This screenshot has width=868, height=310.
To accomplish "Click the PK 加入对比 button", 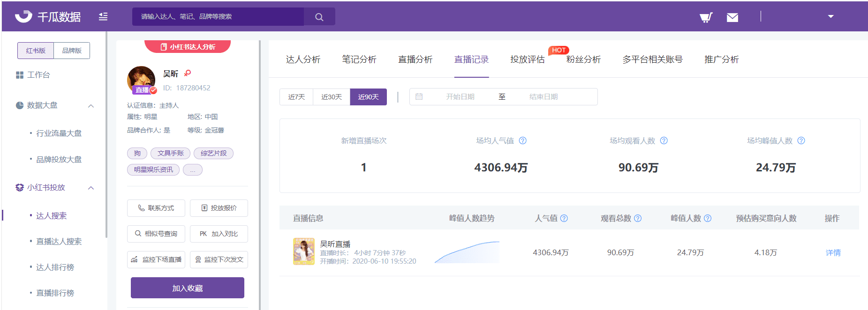I will tap(219, 234).
